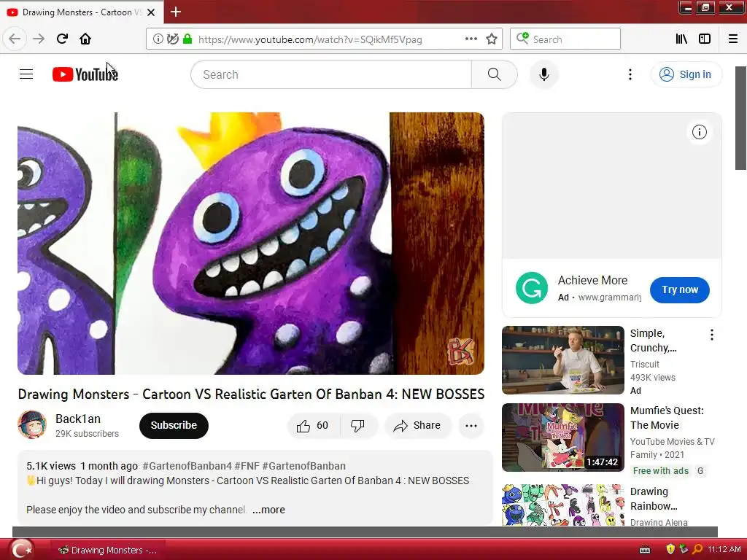Open the #GartenofBanban hashtag link
The image size is (747, 560).
(x=303, y=466)
